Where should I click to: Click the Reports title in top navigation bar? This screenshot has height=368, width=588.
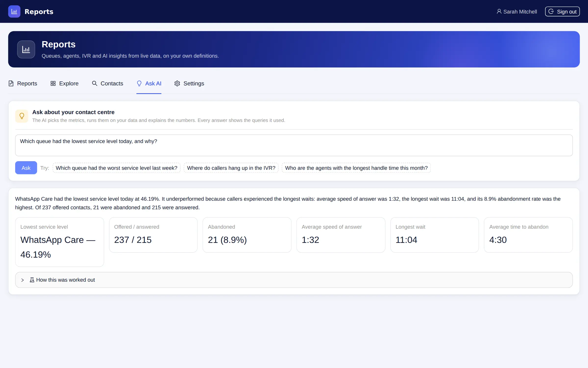[39, 12]
